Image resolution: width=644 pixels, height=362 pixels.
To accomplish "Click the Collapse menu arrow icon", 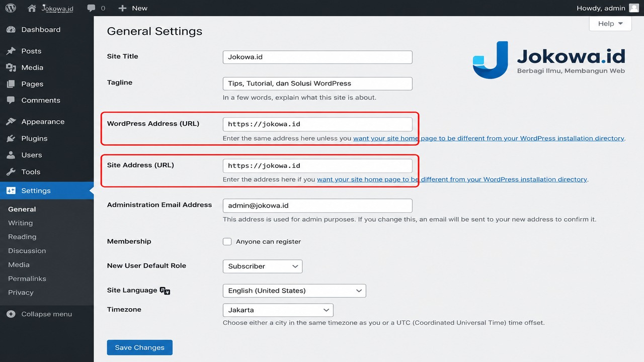I will click(11, 314).
